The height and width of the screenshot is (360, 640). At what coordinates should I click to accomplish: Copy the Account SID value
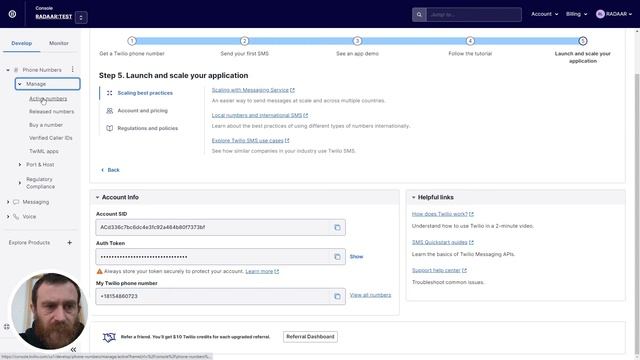click(337, 228)
